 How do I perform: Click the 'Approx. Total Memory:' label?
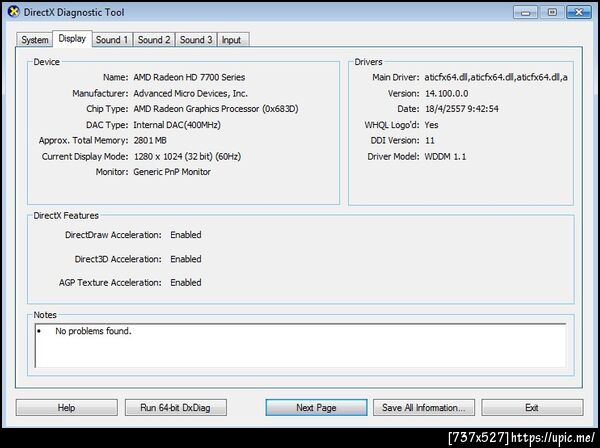(83, 140)
